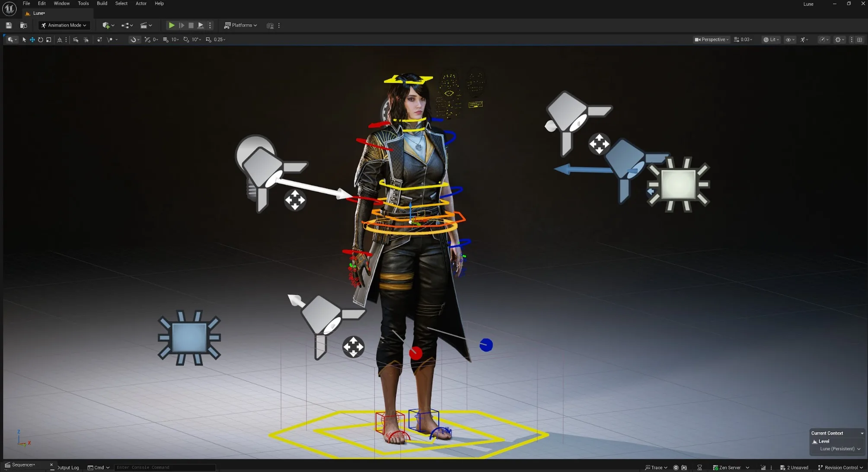Open the Actor menu

point(141,3)
